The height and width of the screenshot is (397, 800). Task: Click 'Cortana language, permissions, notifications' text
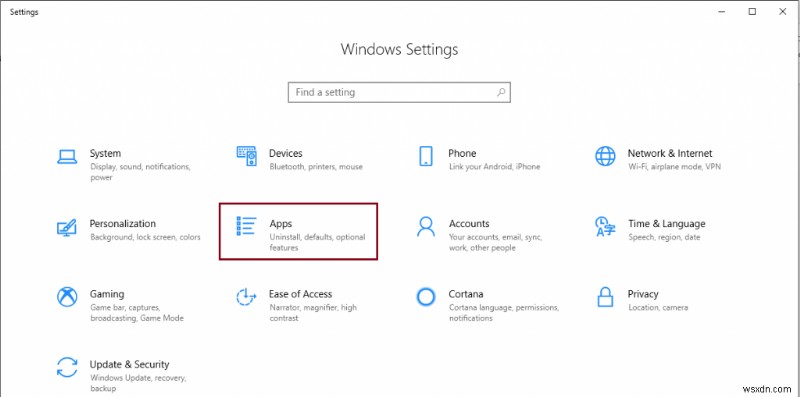[504, 313]
